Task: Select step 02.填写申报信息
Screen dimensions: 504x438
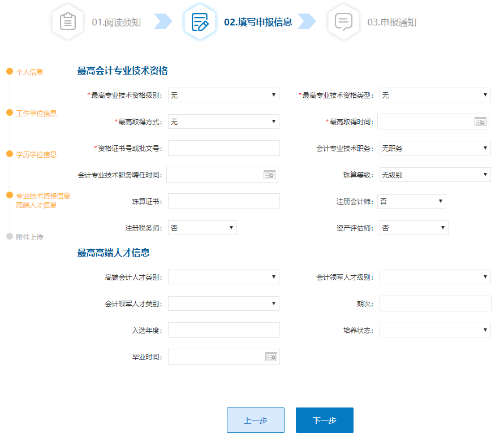Action: pos(258,22)
